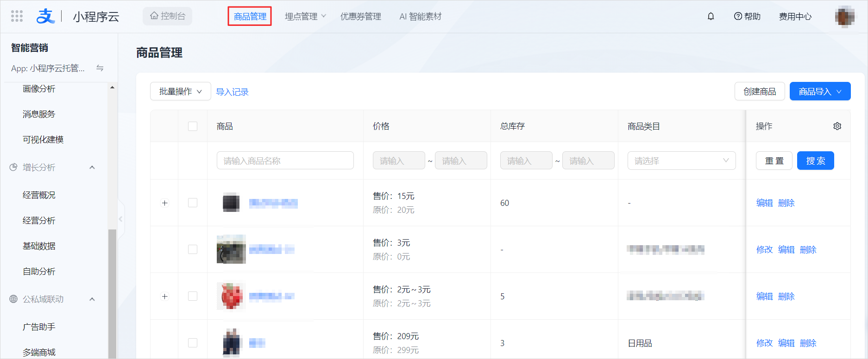This screenshot has width=868, height=359.
Task: Collapse the 增长分析 sidebar section
Action: (x=92, y=167)
